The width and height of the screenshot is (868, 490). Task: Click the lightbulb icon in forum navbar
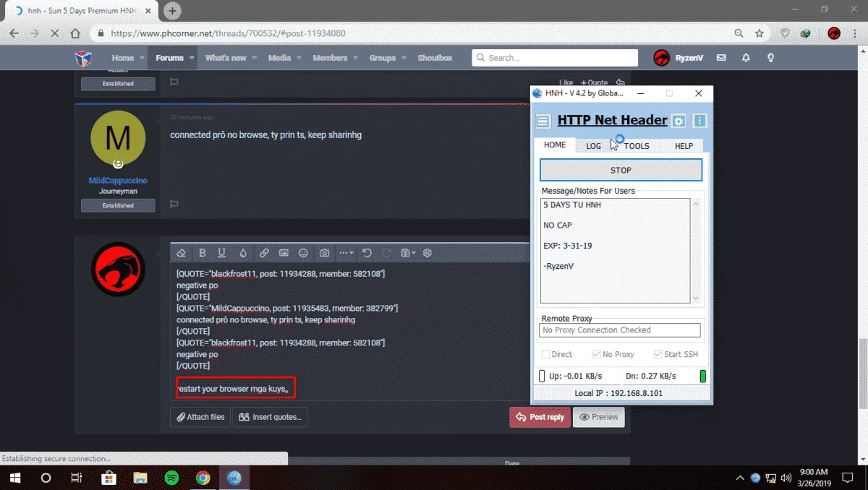(771, 58)
